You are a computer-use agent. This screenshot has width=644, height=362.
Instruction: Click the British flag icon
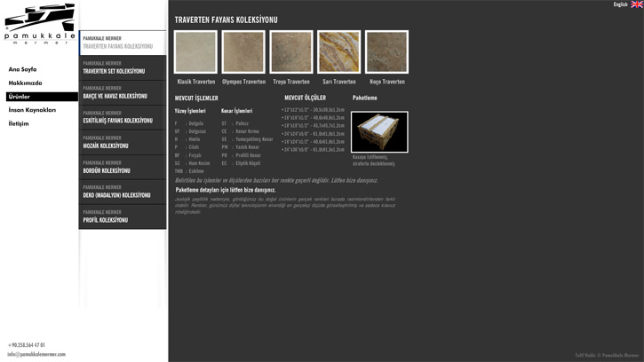(x=636, y=4)
